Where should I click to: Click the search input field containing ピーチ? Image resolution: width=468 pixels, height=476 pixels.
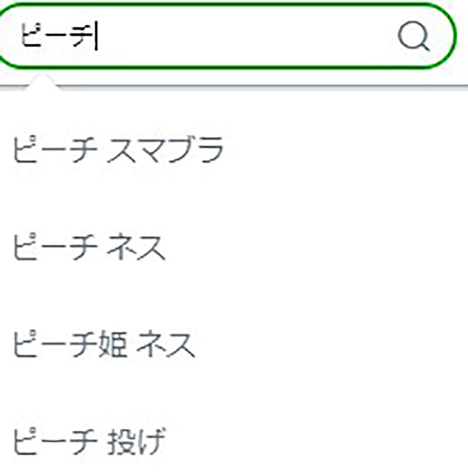(175, 35)
